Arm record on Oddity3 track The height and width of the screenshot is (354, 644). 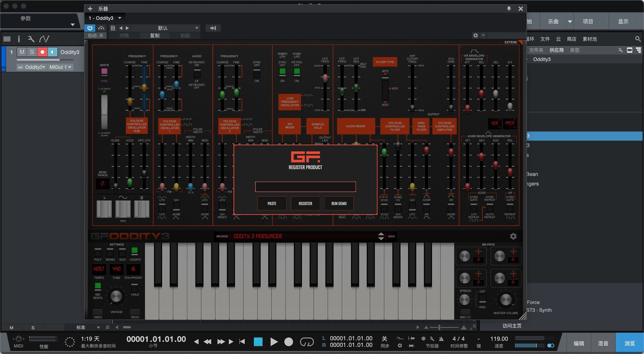pyautogui.click(x=42, y=52)
